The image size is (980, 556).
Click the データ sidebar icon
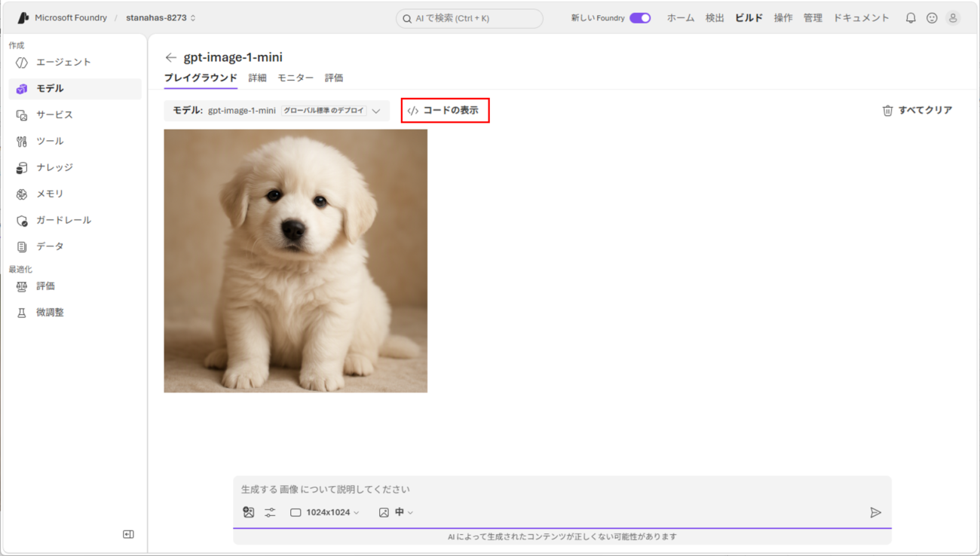click(22, 247)
